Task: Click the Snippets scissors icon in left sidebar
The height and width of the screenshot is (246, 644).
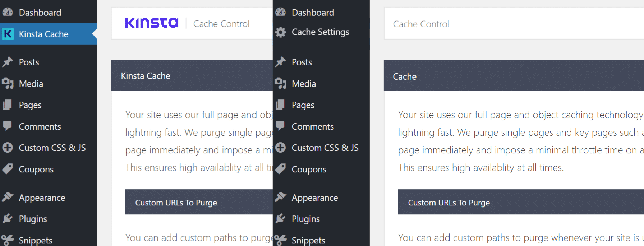Action: pyautogui.click(x=8, y=240)
